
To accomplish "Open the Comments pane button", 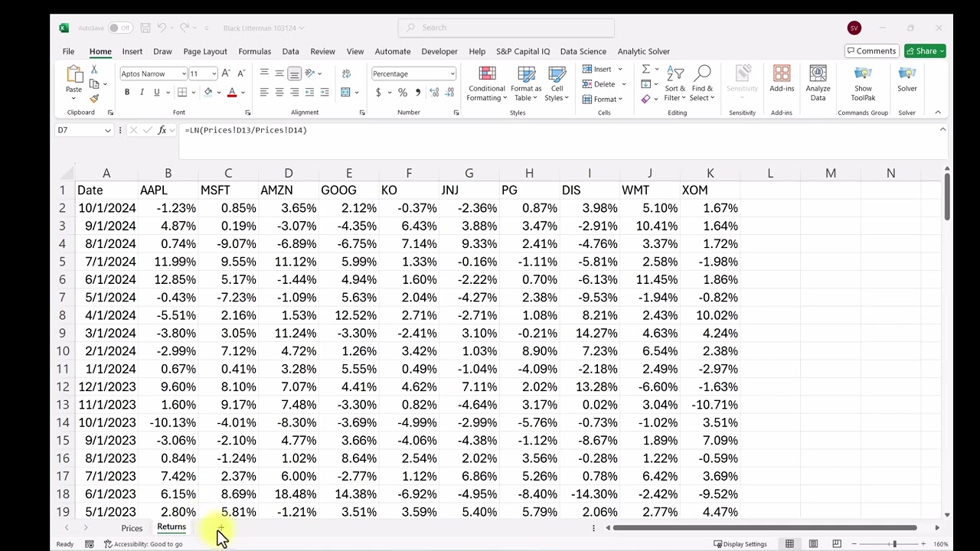I will coord(871,51).
